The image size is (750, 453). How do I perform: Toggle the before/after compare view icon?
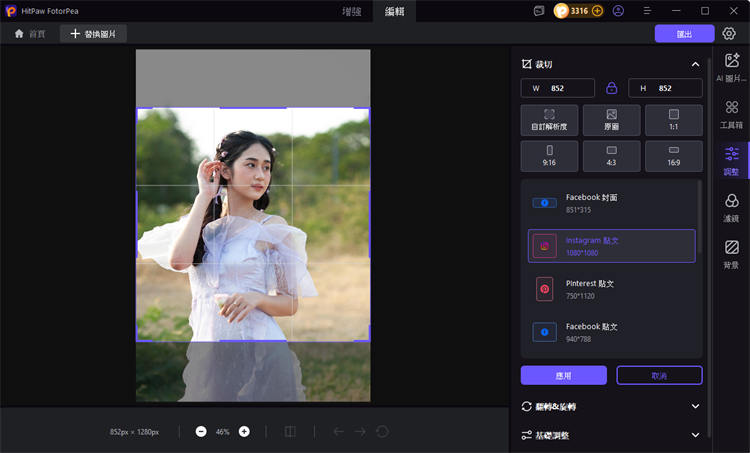[290, 431]
